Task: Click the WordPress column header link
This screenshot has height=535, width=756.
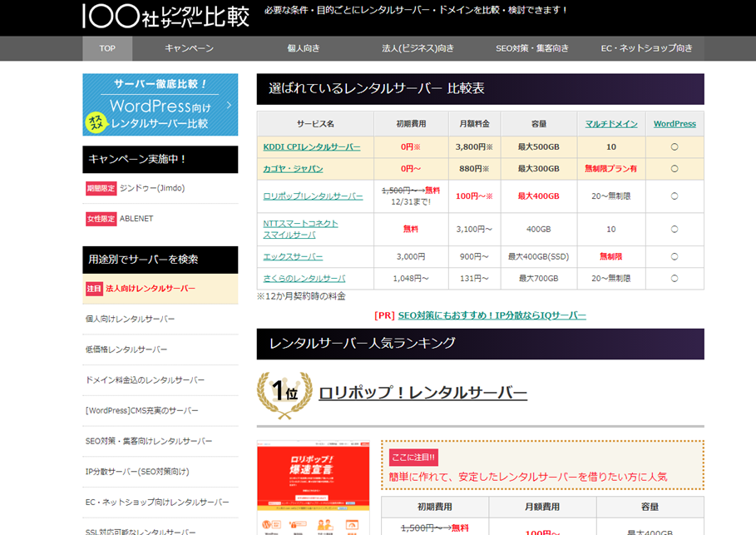Action: [x=674, y=124]
